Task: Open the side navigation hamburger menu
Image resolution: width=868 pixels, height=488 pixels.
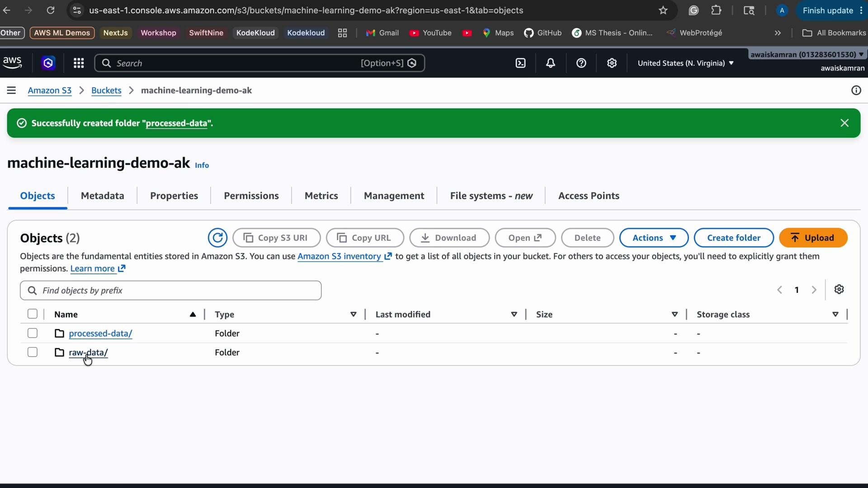Action: pos(11,90)
